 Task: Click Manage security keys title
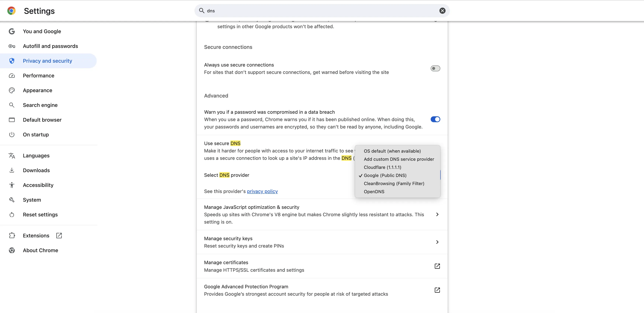(x=228, y=239)
